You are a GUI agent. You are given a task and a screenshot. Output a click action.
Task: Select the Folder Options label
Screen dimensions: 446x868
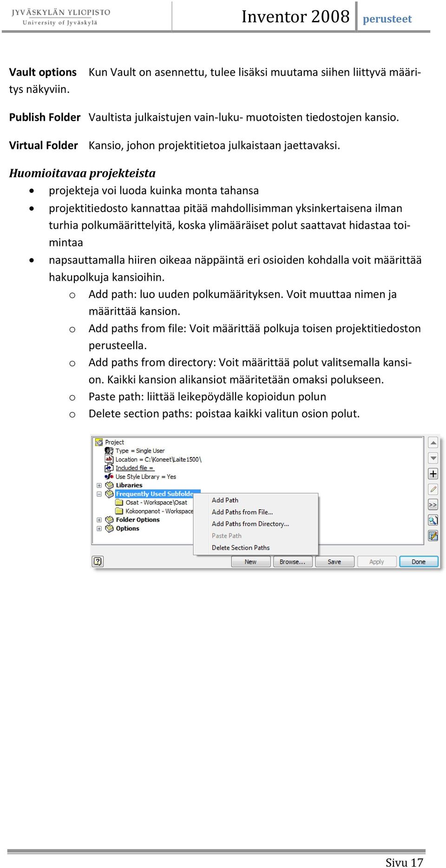point(138,520)
